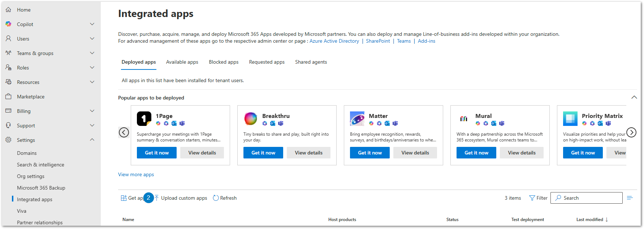
Task: Sort by Host products column header
Action: point(342,220)
